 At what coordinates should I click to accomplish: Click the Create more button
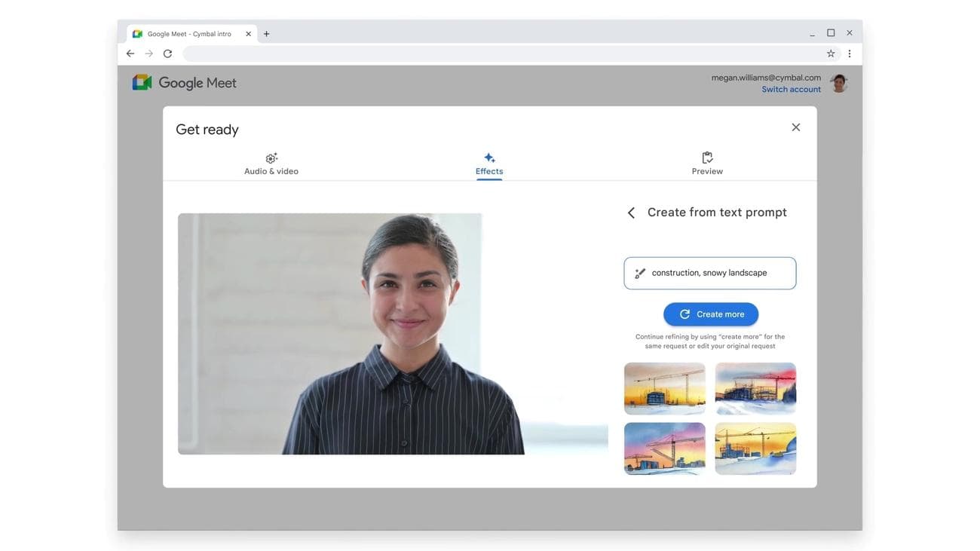[x=710, y=314]
